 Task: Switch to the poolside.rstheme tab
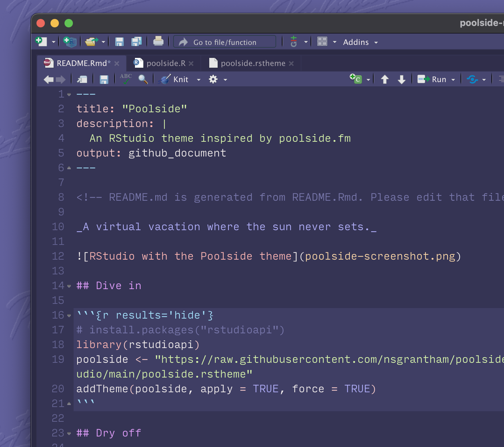(x=253, y=63)
